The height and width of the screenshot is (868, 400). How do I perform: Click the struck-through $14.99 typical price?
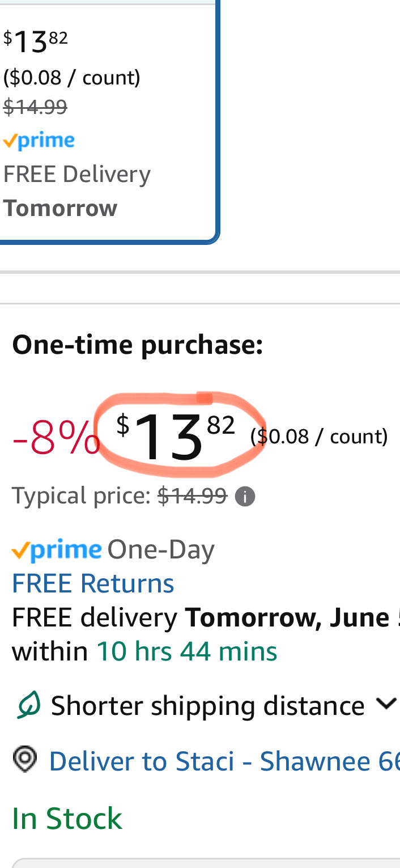coord(192,496)
